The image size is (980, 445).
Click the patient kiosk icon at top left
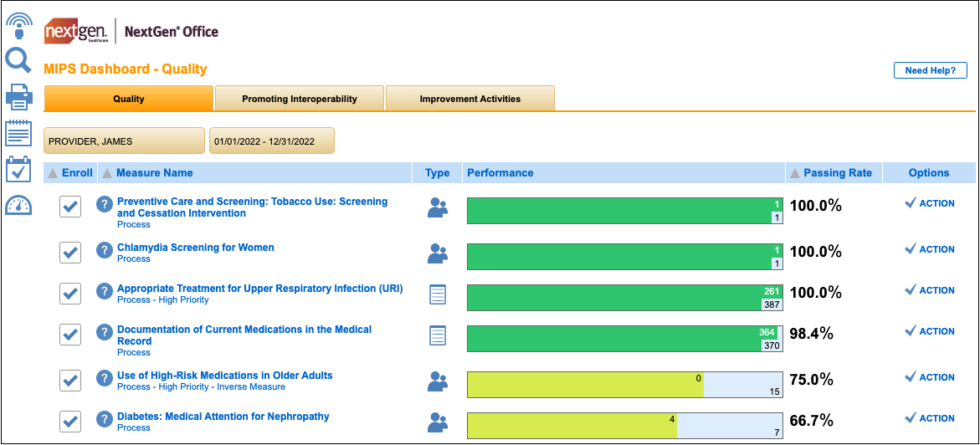pos(18,25)
